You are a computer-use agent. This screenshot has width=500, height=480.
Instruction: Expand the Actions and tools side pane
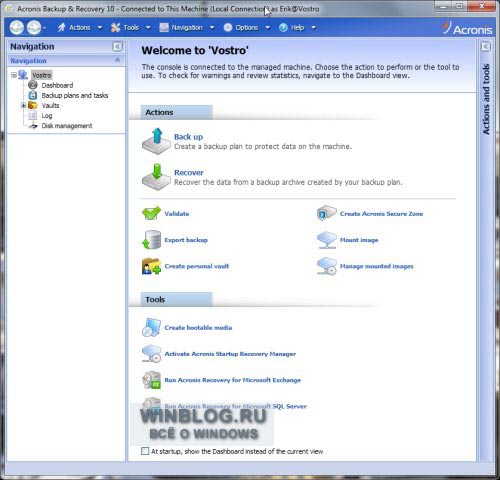(486, 46)
